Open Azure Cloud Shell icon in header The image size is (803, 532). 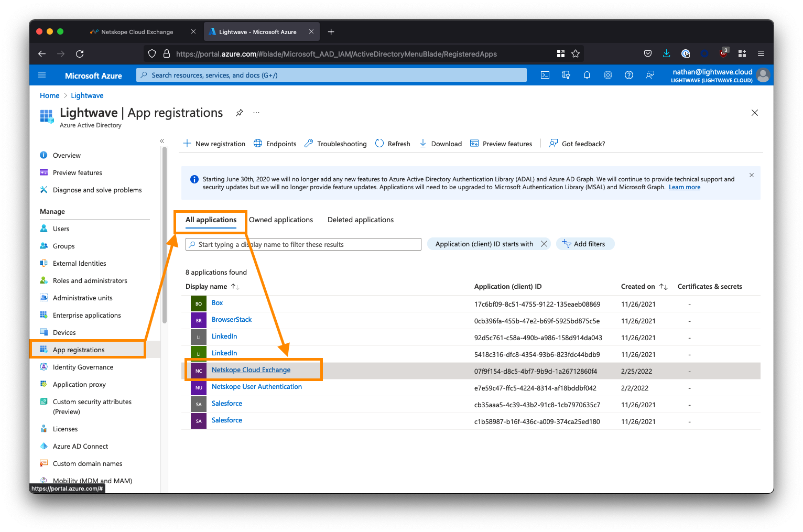[545, 75]
